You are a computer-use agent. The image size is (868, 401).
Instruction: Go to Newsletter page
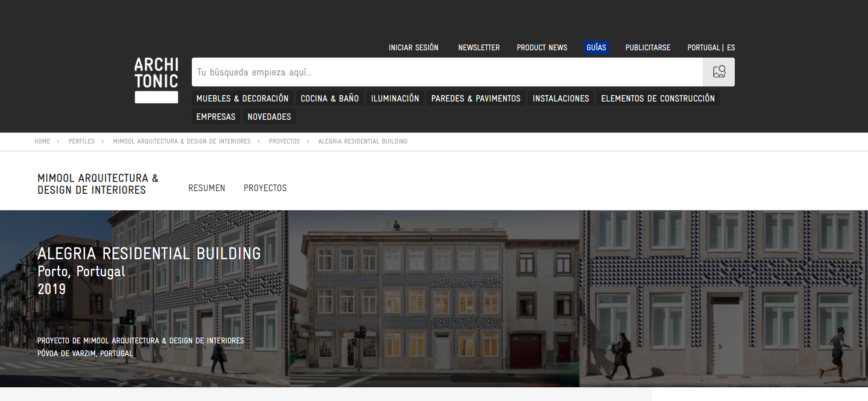coord(479,48)
